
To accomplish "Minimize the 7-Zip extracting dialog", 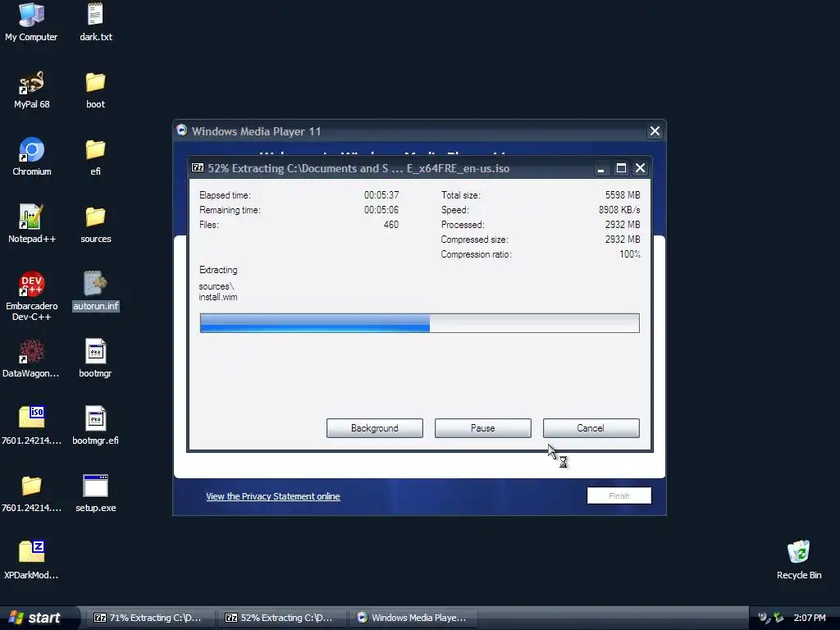I will coord(601,168).
